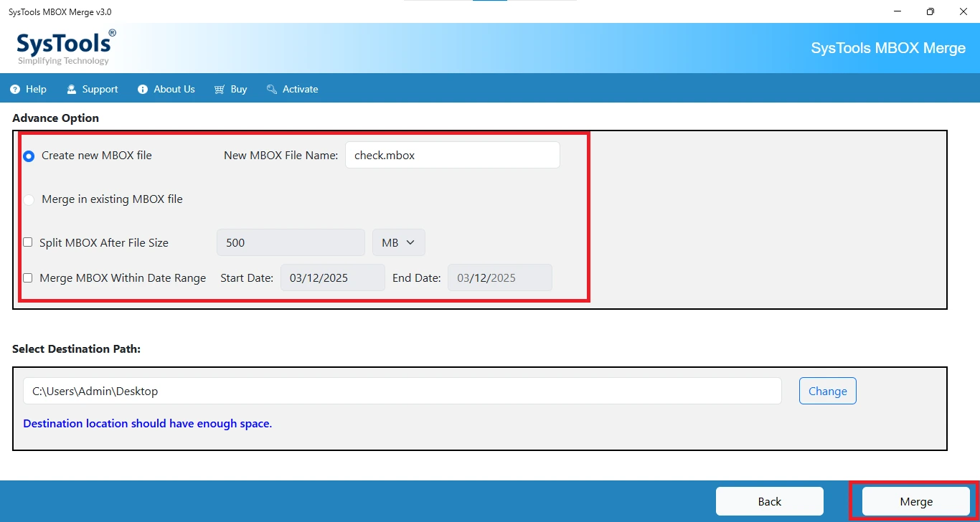The height and width of the screenshot is (522, 980).
Task: Click the 'Destination location should have enough space.' note
Action: (x=148, y=424)
